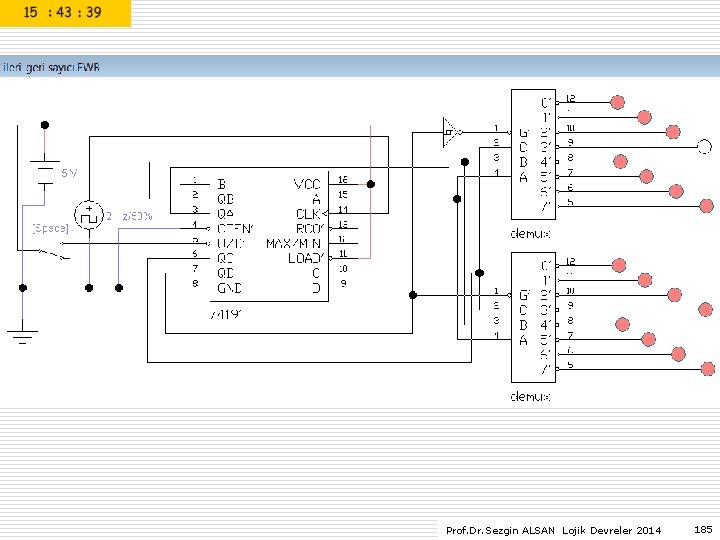Click the probe on top demux pin 12

[618, 102]
